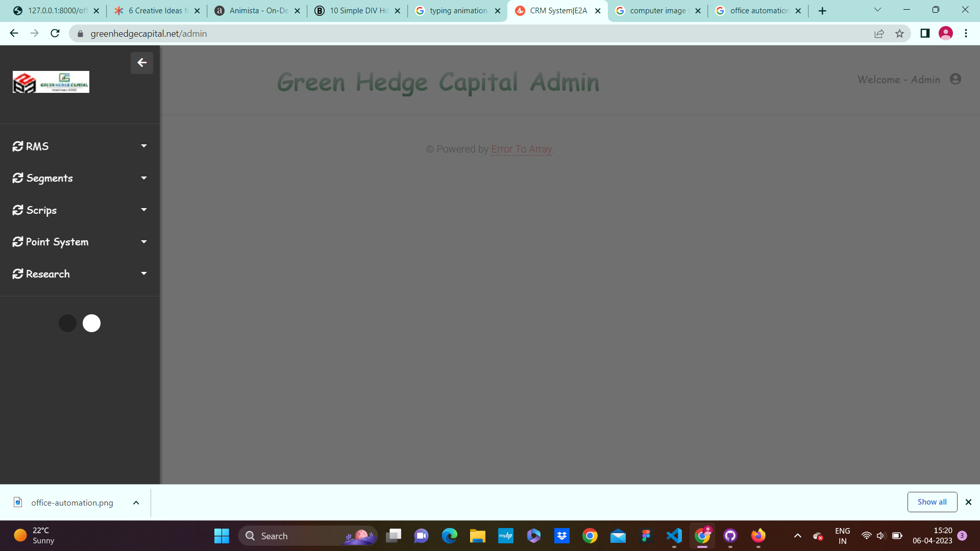This screenshot has height=551, width=980.
Task: Click the Green Hedge Capital Admin heading
Action: [438, 82]
